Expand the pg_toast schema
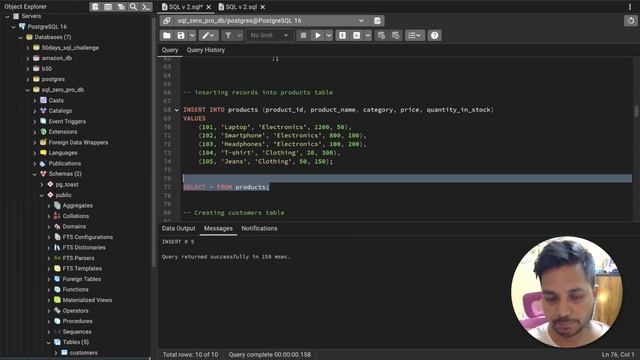Image resolution: width=640 pixels, height=360 pixels. pyautogui.click(x=42, y=184)
